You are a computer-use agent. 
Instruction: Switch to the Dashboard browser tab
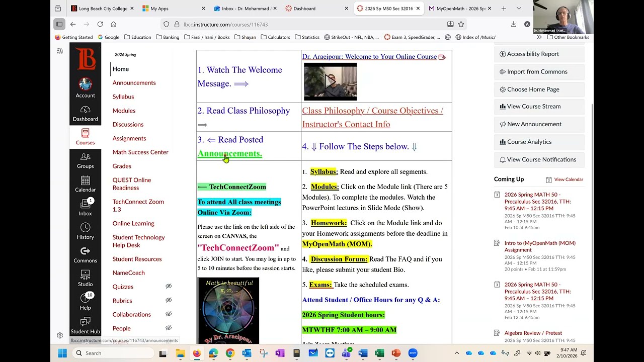(x=316, y=9)
